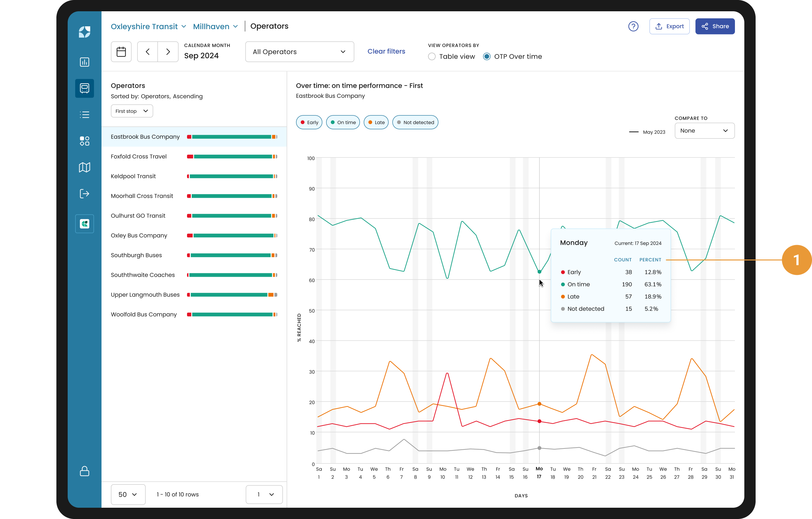Open the list view sidebar icon
812x519 pixels.
coord(84,115)
